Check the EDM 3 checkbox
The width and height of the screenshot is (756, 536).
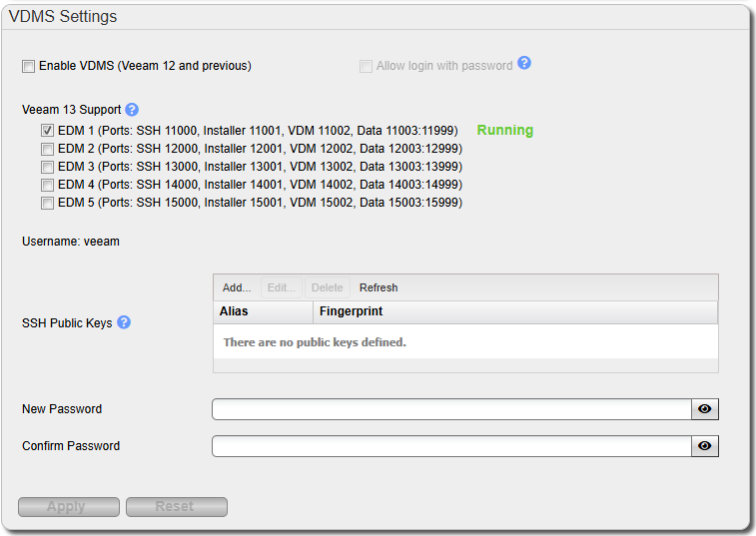point(47,167)
